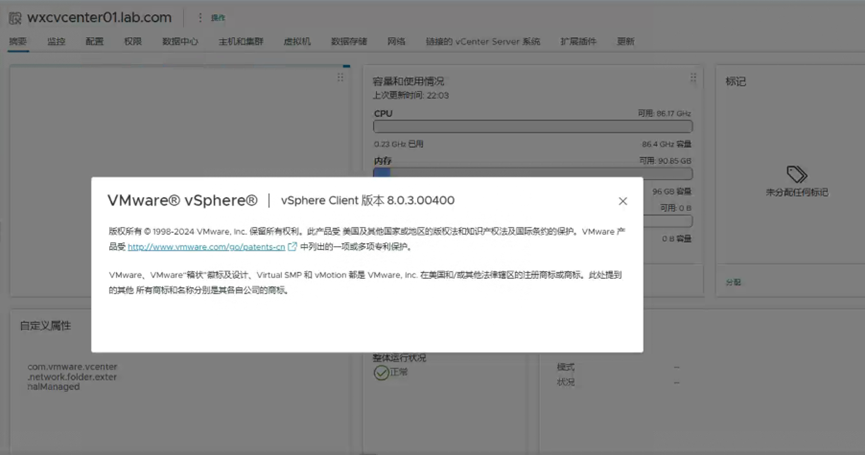Switch to the 配置 tab
This screenshot has height=455, width=865.
(95, 41)
